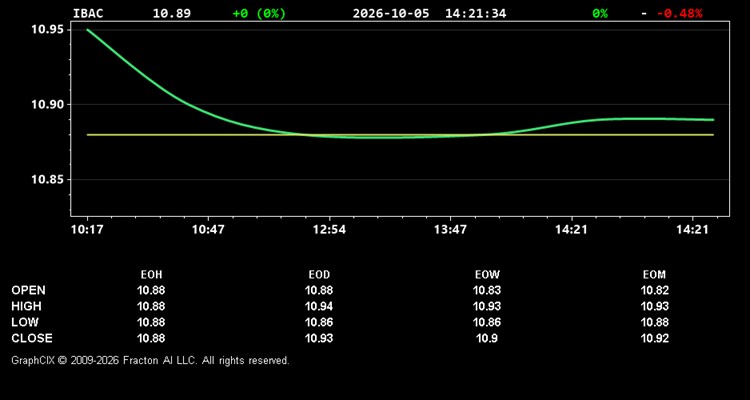750x400 pixels.
Task: Select the 10.90 y-axis label
Action: pos(48,104)
